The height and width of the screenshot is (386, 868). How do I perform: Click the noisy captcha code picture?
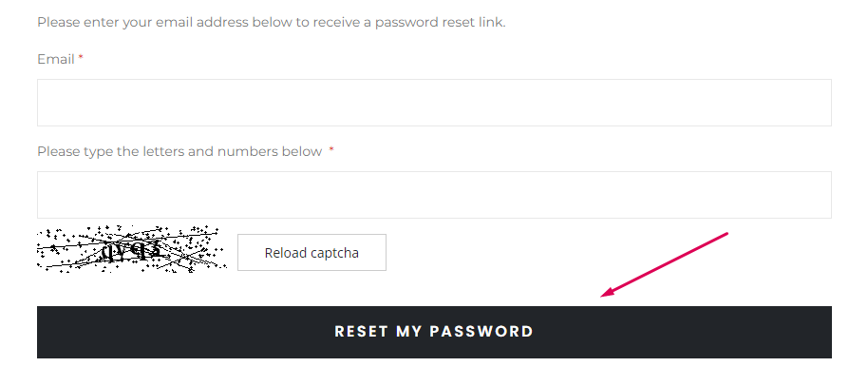[x=132, y=249]
